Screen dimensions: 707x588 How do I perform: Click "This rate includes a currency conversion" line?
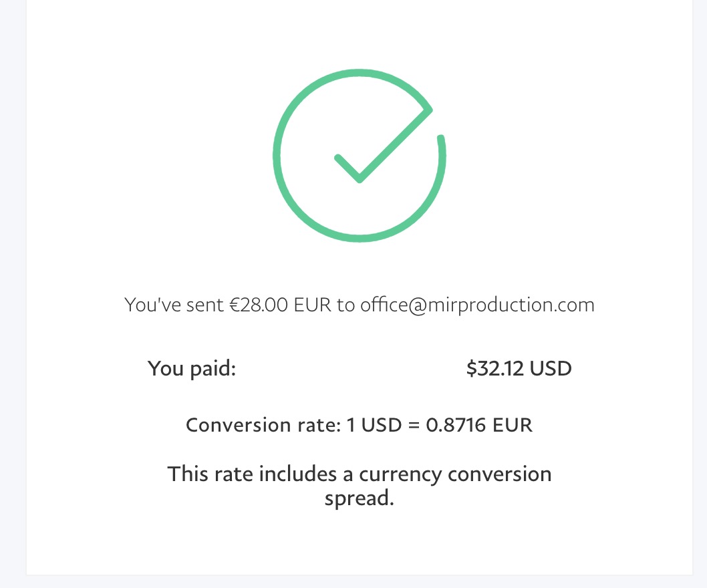tap(359, 474)
